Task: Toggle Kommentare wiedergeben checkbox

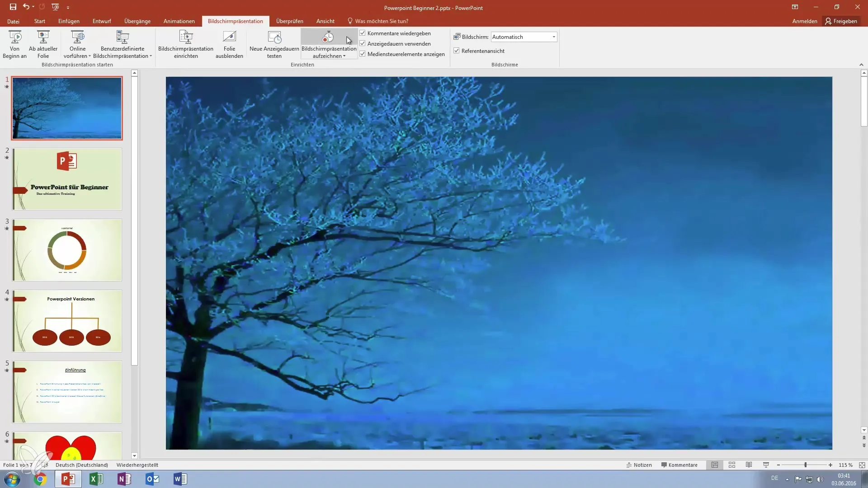Action: tap(363, 33)
